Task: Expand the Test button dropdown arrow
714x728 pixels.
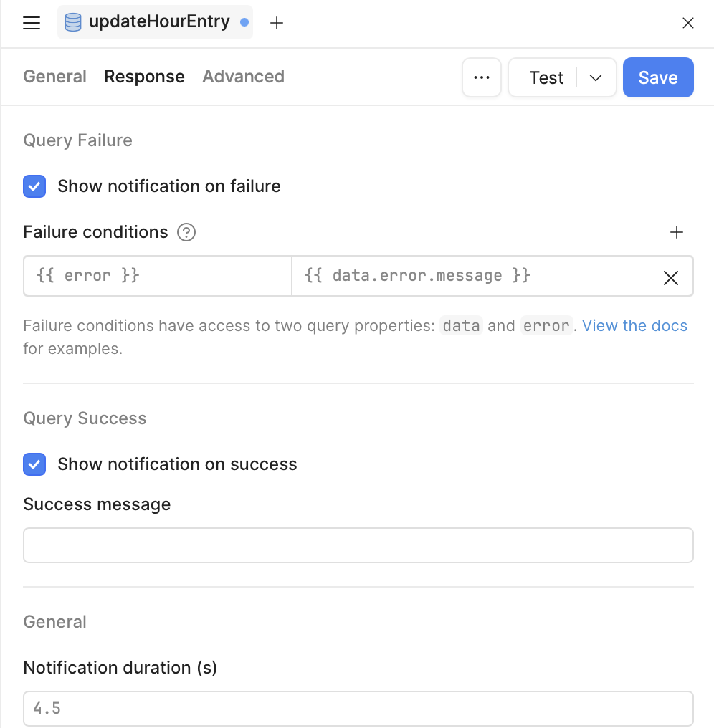Action: tap(596, 77)
